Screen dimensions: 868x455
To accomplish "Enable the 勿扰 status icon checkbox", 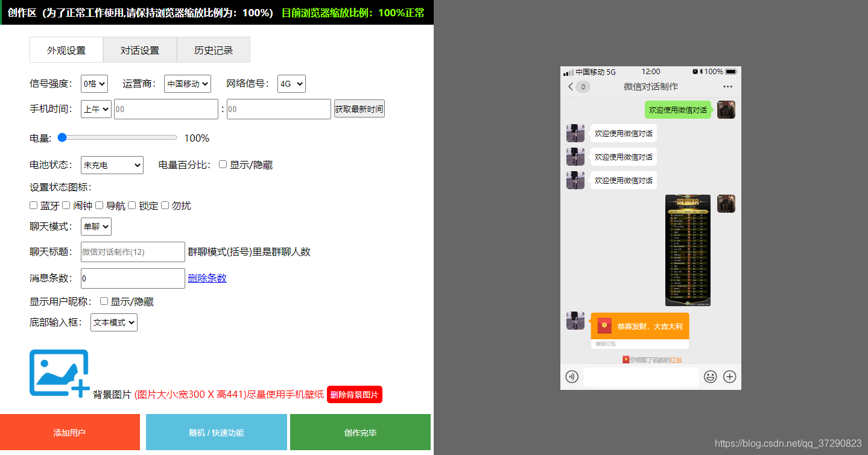I will pos(165,206).
